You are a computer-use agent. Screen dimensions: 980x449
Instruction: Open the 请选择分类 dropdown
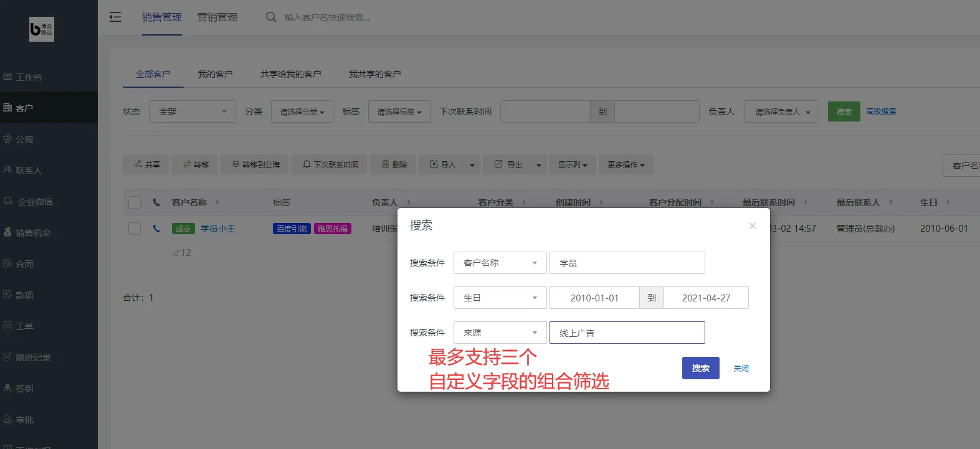[302, 111]
